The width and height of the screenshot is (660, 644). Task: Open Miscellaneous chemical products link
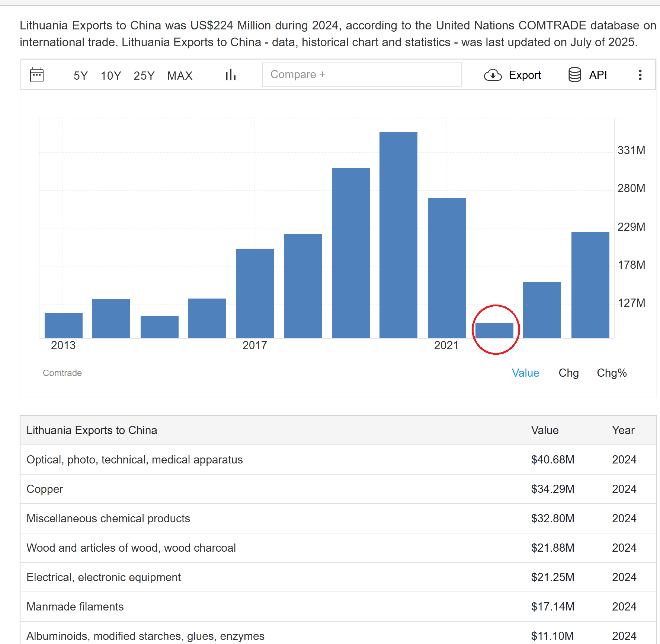pos(108,518)
